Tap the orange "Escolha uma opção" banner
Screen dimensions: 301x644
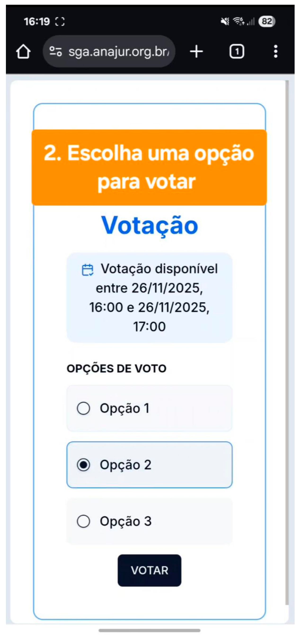149,167
